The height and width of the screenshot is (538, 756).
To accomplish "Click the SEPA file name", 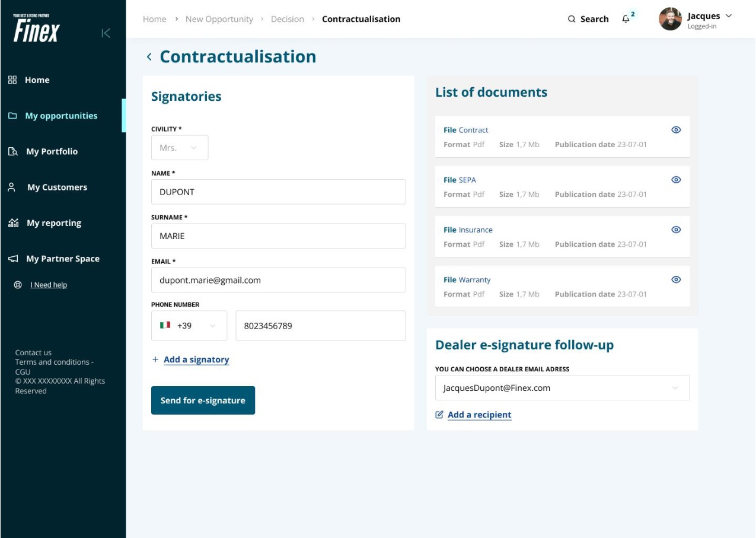I will tap(467, 180).
